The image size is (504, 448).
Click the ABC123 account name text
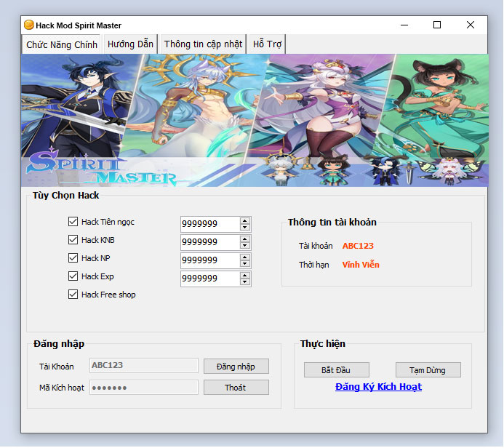(358, 246)
